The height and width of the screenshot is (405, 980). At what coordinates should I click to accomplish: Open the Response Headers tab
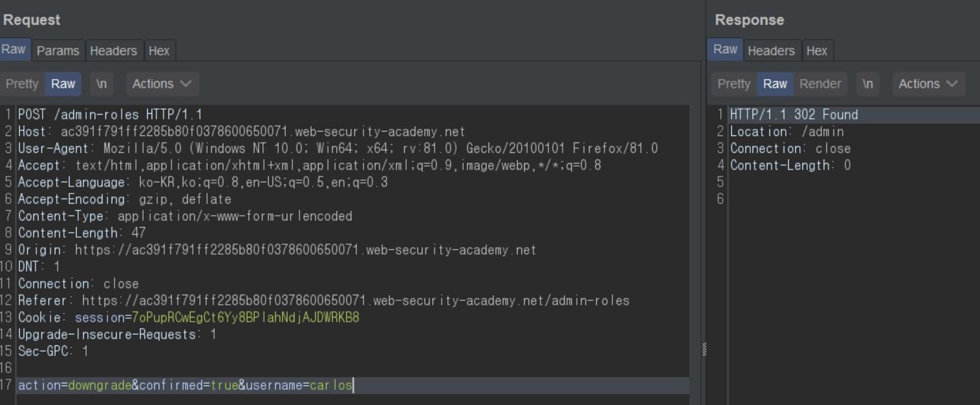771,51
